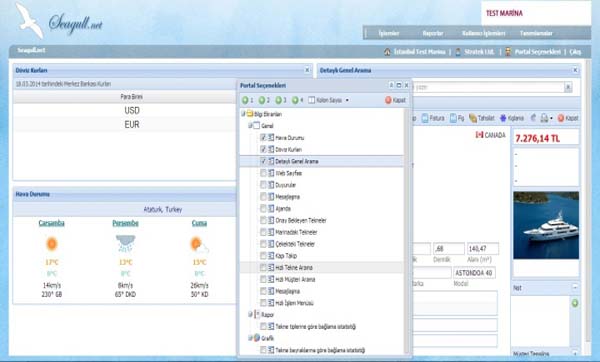Click the Detaylı Genel Arama search input
600x362 pixels.
pyautogui.click(x=488, y=87)
